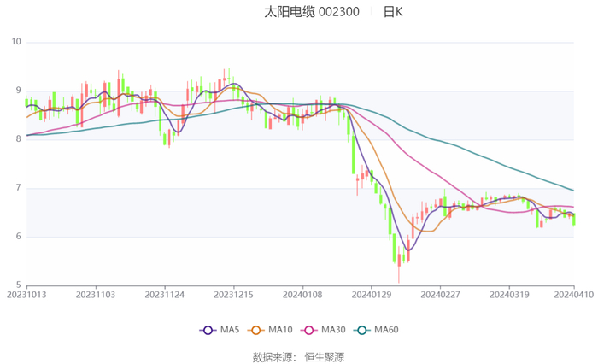Click the 20231013 date axis label

point(26,295)
